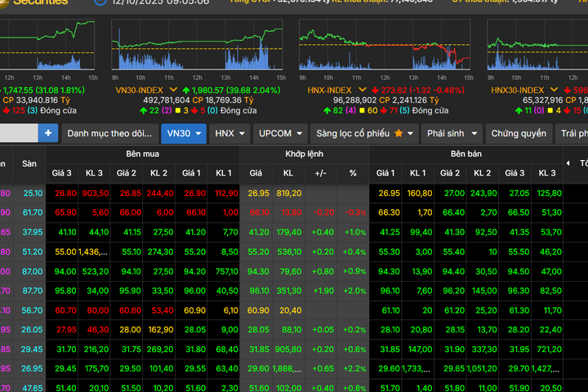Screen dimensions: 588x392
Task: Click the left arrow beside Bên bán columns
Action: (x=568, y=163)
